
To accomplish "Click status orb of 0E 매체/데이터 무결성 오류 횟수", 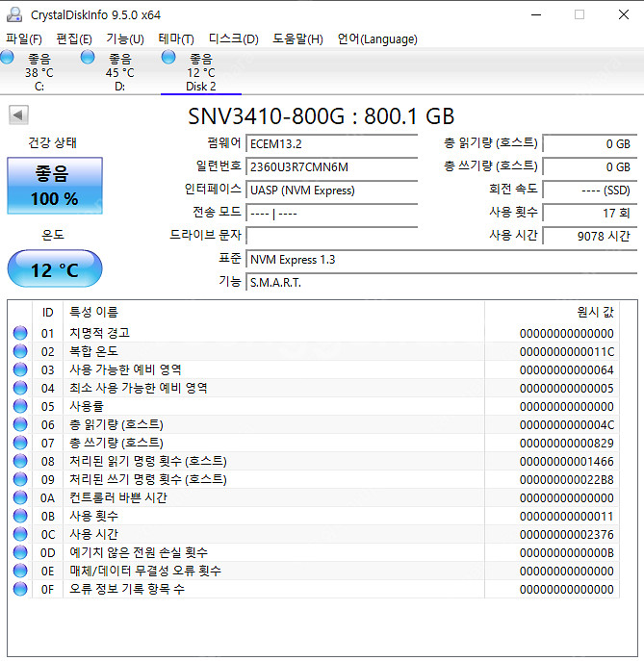I will (20, 571).
